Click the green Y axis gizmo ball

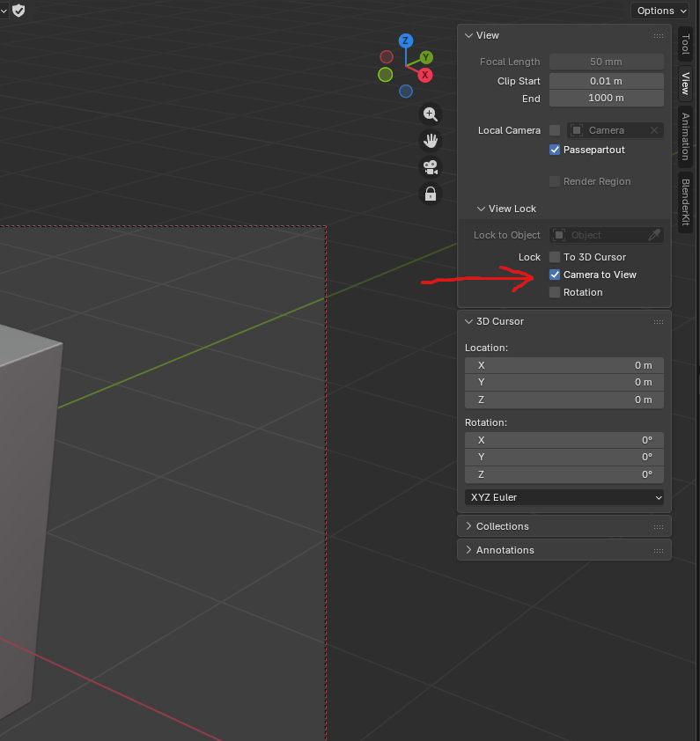pos(427,57)
